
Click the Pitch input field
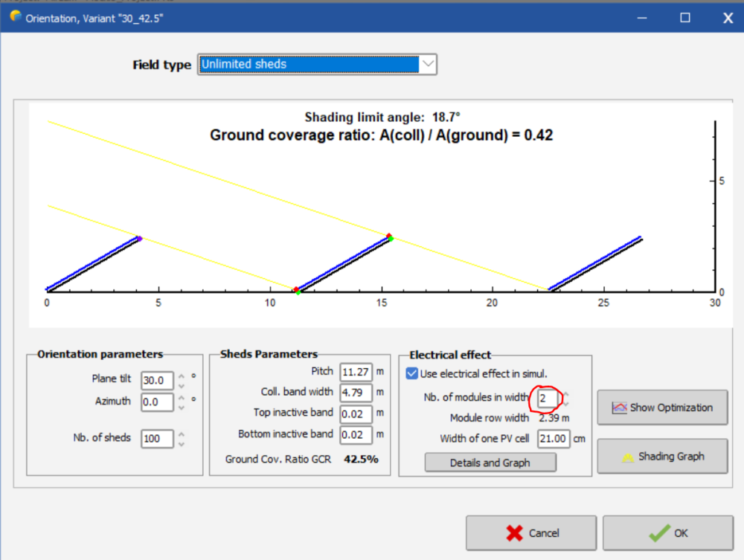[355, 372]
